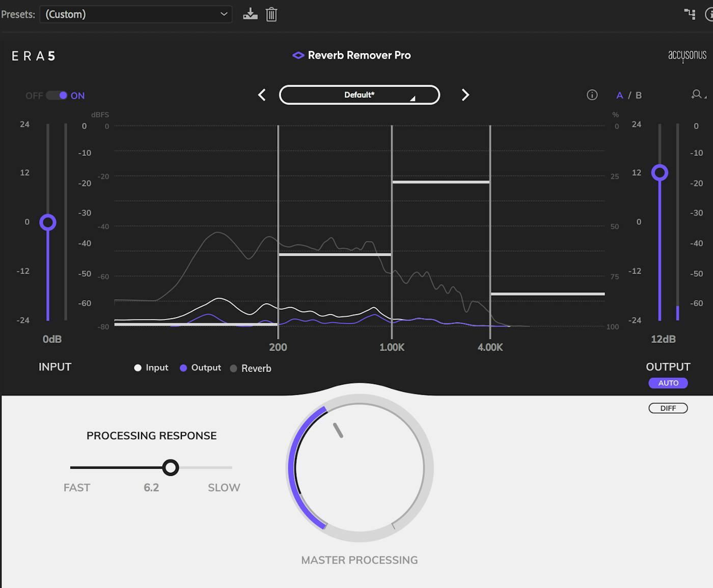The image size is (713, 588).
Task: Click the 200–1K band processing level bar
Action: (x=335, y=254)
